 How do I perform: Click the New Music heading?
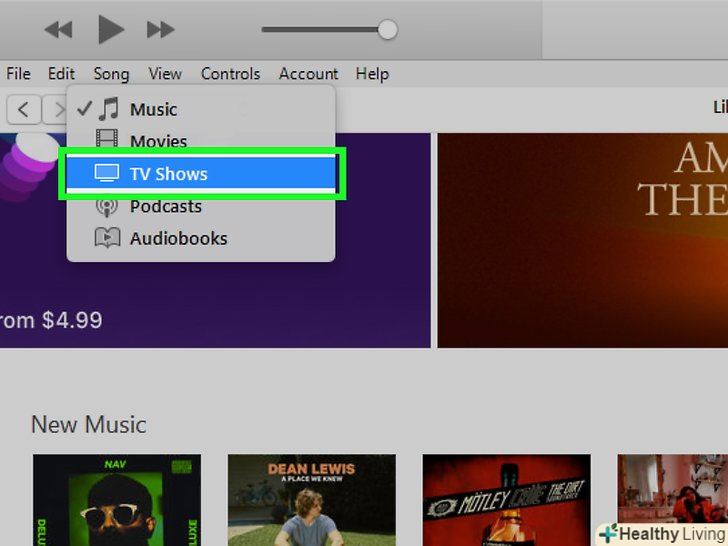pos(89,425)
